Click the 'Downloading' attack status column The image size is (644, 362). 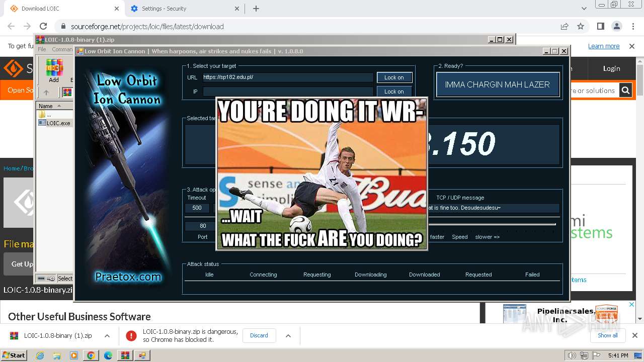(371, 275)
